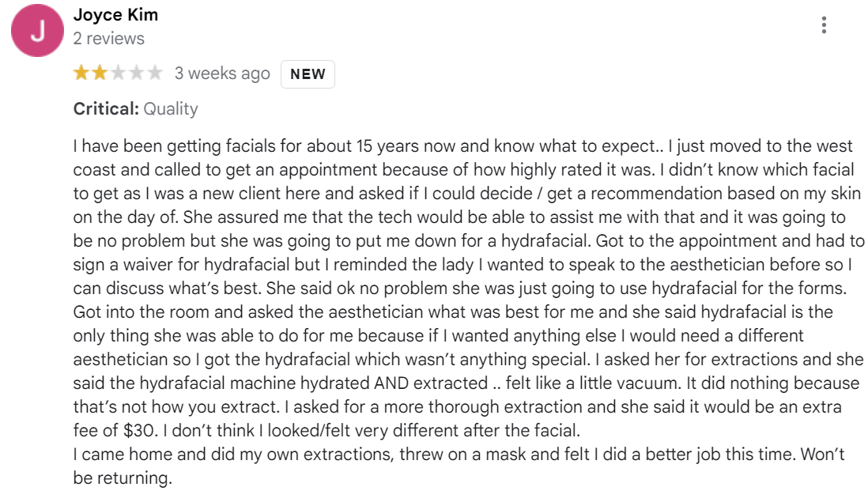Click the fourth gray rating star
The height and width of the screenshot is (502, 868).
[136, 73]
